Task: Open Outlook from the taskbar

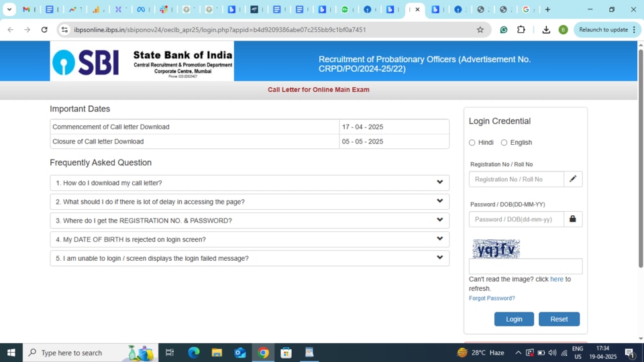Action: click(x=240, y=353)
